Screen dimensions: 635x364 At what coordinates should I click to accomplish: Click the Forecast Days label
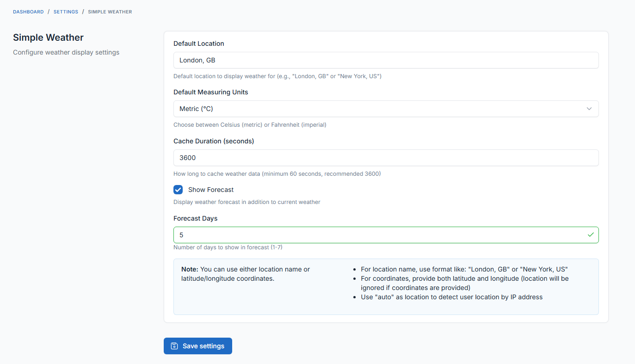click(195, 218)
